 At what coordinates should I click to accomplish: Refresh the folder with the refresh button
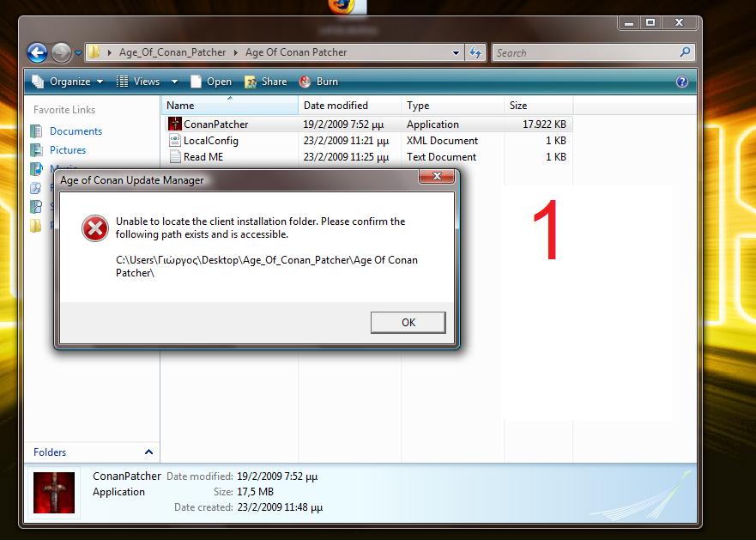[x=475, y=52]
